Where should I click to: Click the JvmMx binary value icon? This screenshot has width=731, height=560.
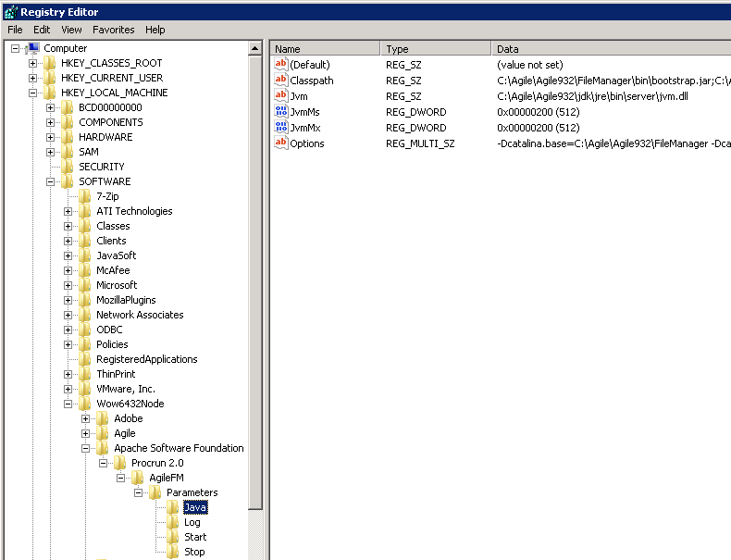click(281, 128)
